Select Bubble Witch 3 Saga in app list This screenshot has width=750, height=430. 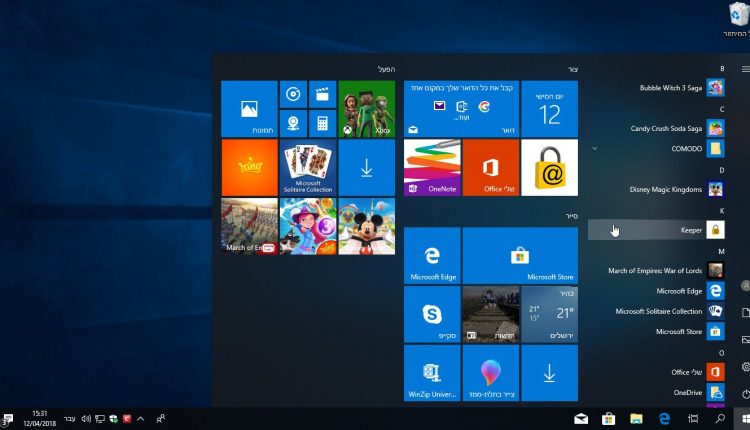coord(656,88)
